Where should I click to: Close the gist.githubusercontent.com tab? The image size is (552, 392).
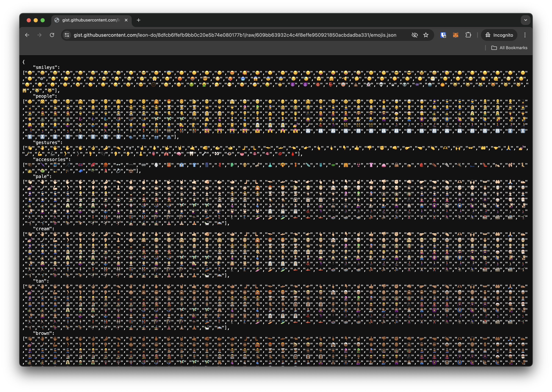[x=126, y=20]
